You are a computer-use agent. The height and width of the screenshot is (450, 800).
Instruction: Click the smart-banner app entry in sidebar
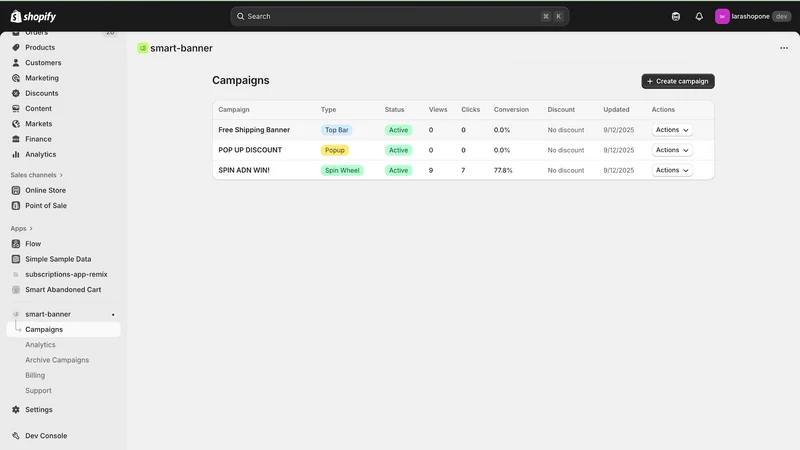pyautogui.click(x=48, y=314)
